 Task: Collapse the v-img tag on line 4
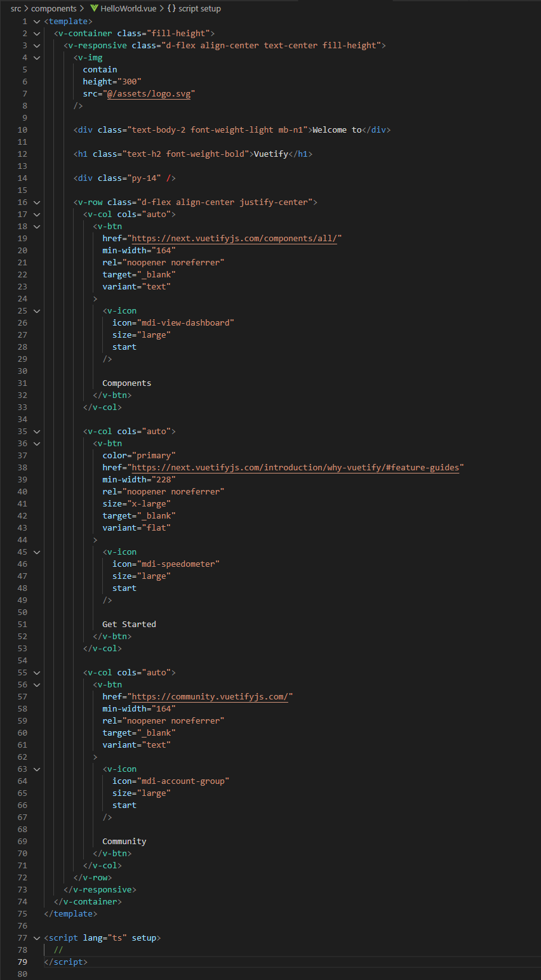pyautogui.click(x=37, y=58)
